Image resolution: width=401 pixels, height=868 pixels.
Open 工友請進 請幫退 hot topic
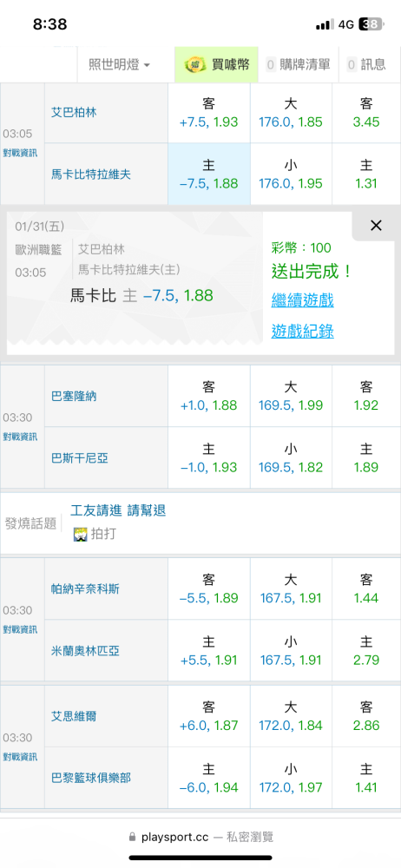[119, 510]
